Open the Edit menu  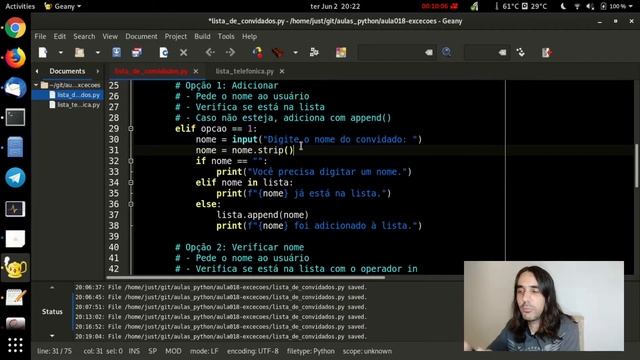coord(60,36)
